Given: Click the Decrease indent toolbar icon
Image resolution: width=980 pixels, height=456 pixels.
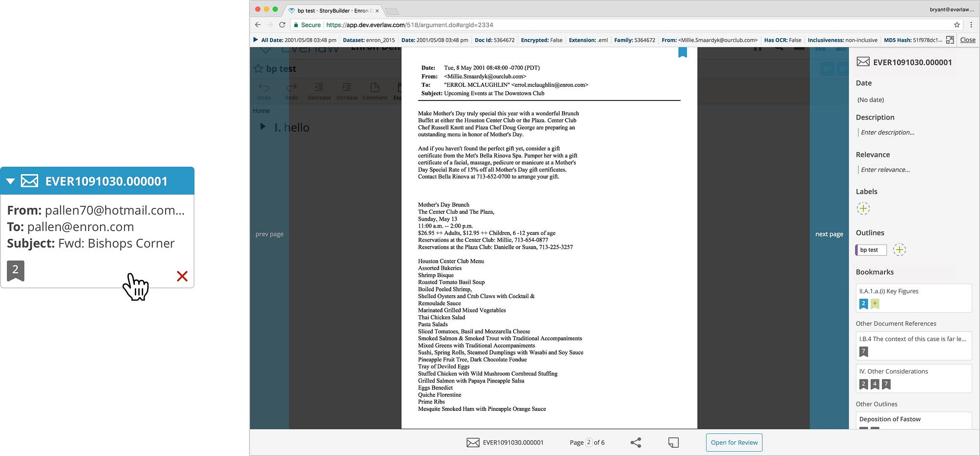Looking at the screenshot, I should tap(319, 91).
